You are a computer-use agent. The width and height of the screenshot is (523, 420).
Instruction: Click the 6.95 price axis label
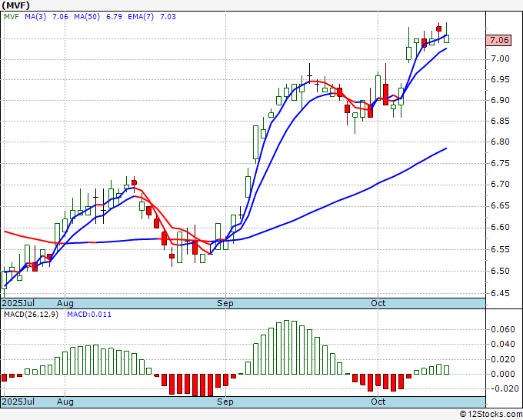(500, 79)
